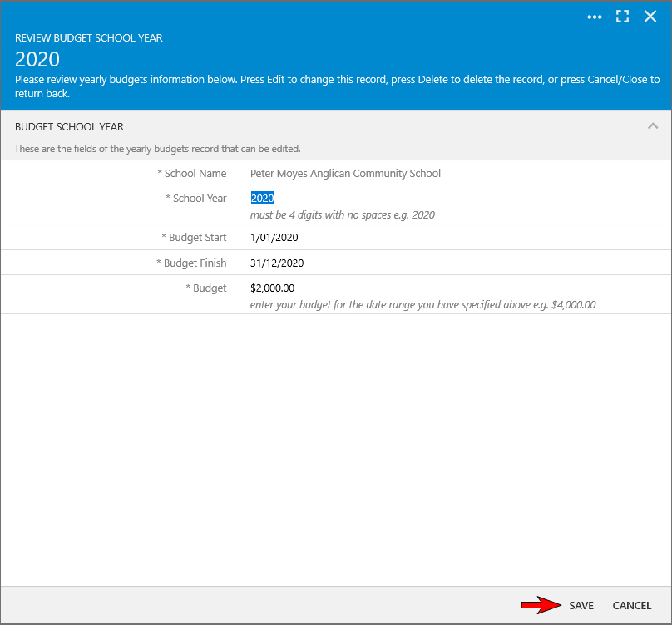Click the School Name label

195,174
